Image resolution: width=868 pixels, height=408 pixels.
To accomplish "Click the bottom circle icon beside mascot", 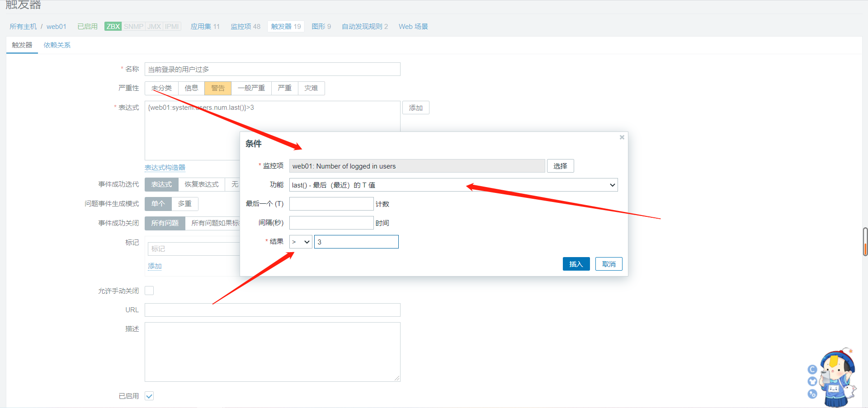I will click(x=812, y=394).
